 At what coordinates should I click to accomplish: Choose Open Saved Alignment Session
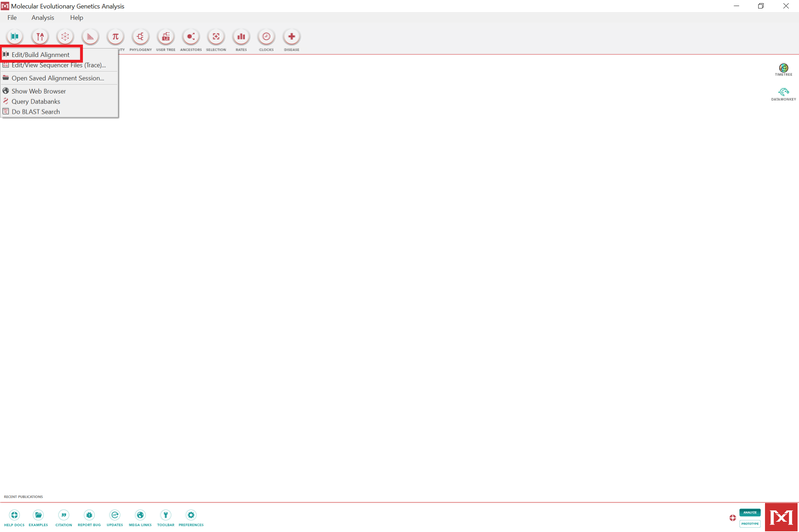pos(59,78)
